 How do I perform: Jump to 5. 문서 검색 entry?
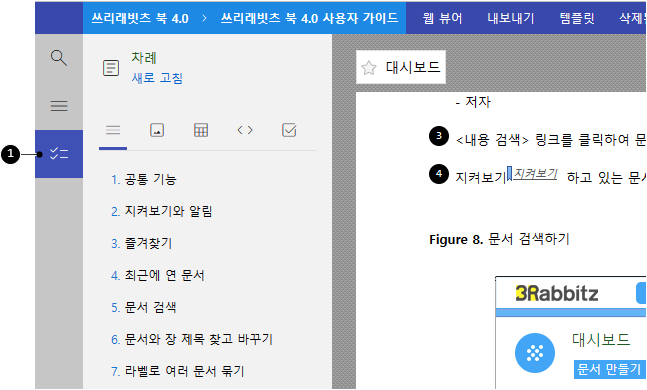pyautogui.click(x=144, y=307)
